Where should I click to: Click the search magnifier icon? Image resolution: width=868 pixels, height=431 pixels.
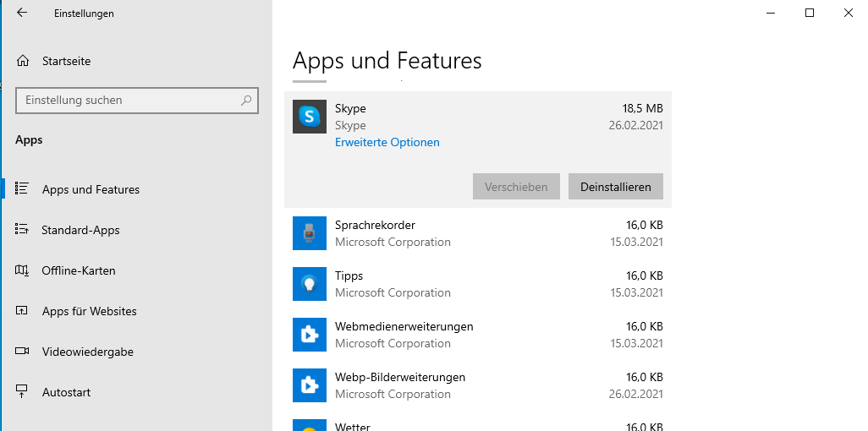pyautogui.click(x=246, y=100)
